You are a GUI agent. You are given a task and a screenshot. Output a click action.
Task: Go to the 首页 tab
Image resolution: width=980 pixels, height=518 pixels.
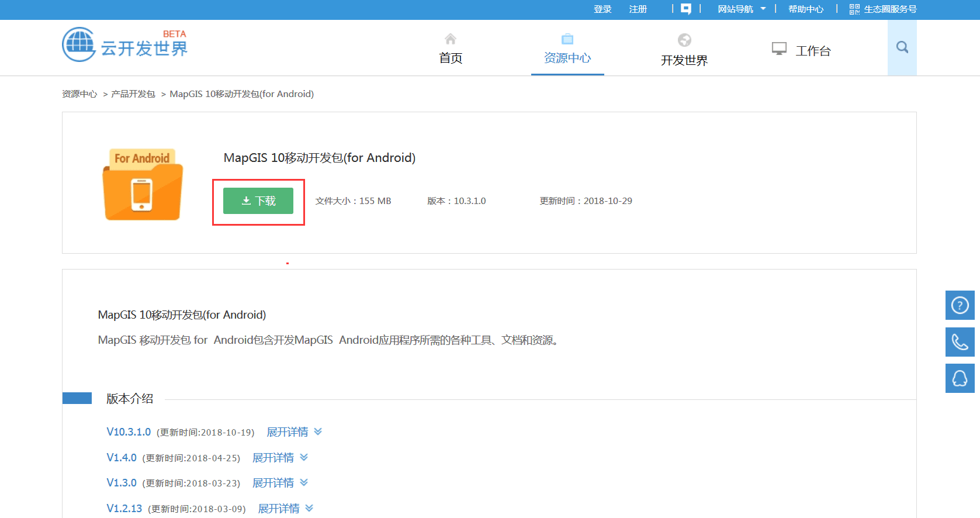(x=451, y=58)
